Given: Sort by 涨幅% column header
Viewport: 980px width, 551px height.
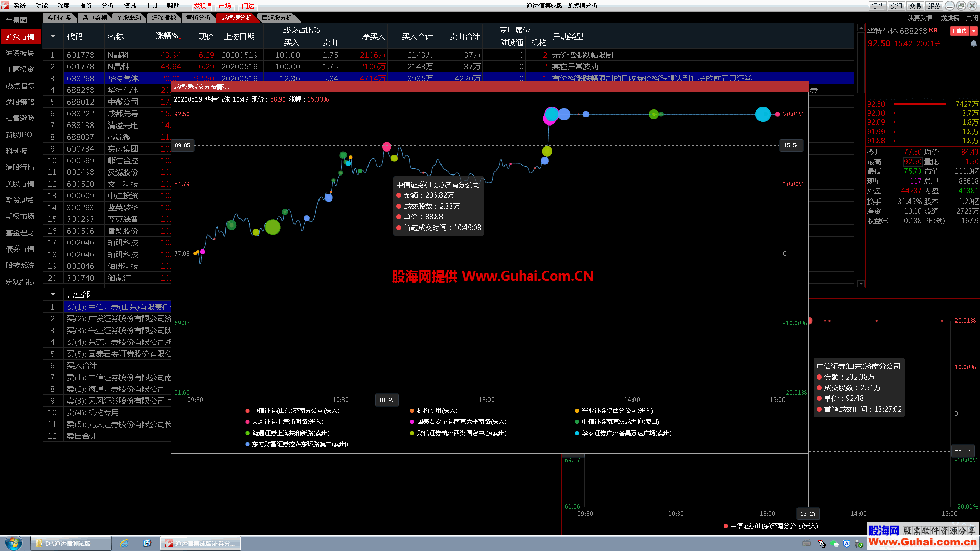Looking at the screenshot, I should pyautogui.click(x=168, y=36).
